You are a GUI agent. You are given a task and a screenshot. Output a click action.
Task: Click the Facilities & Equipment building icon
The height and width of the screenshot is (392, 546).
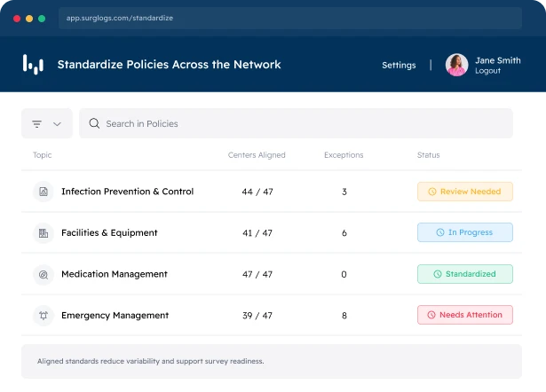44,232
